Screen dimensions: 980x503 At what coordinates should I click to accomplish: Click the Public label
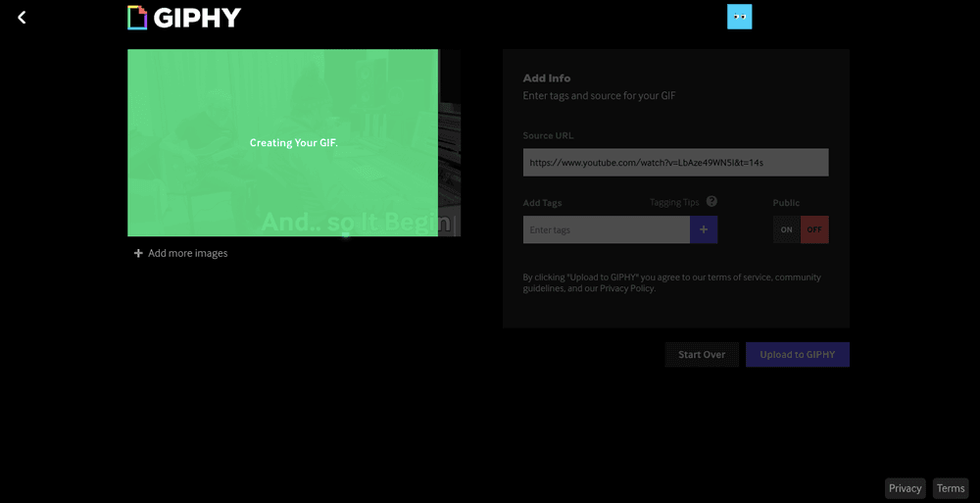point(786,203)
